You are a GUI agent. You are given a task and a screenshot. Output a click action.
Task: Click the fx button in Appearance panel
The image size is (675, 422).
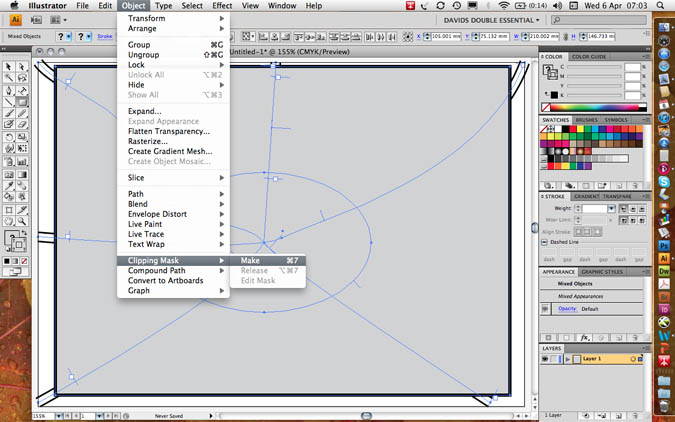[586, 338]
